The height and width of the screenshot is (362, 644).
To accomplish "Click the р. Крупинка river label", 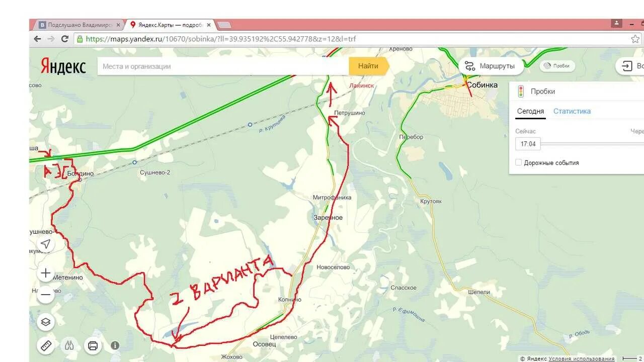I will 273,124.
